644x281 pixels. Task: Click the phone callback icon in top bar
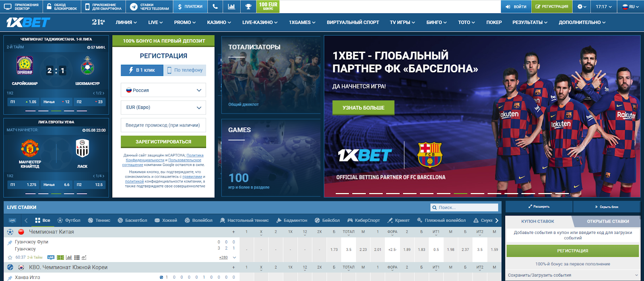click(215, 6)
